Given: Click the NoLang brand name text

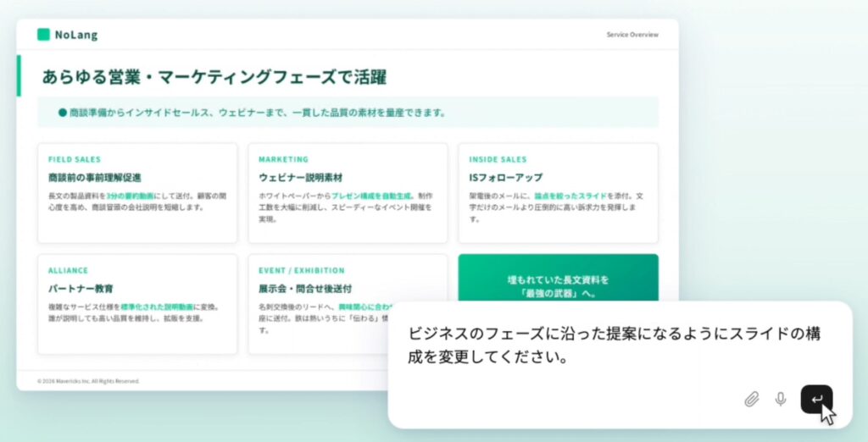Looking at the screenshot, I should (75, 35).
